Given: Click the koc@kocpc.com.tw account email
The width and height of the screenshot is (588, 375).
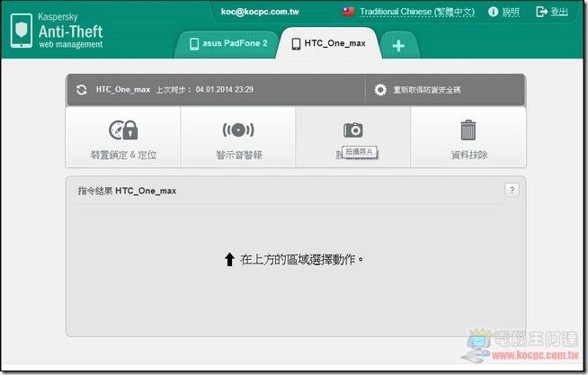Looking at the screenshot, I should click(260, 12).
